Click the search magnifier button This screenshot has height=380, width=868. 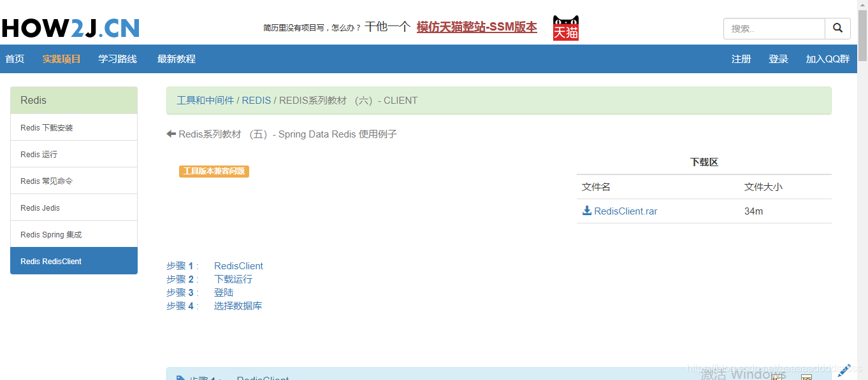point(837,29)
